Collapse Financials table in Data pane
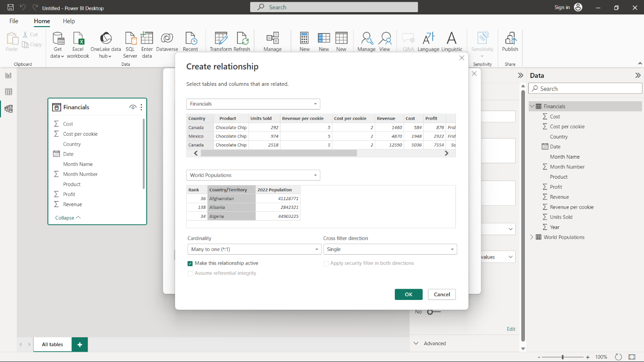This screenshot has height=362, width=644. tap(532, 106)
